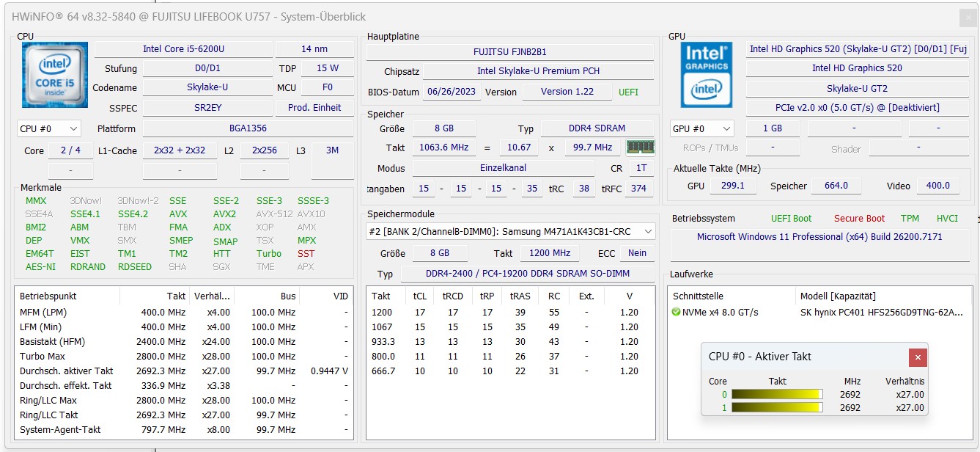Screen dimensions: 980x452
Task: Click the Windows 11 Professional build field
Action: click(819, 237)
